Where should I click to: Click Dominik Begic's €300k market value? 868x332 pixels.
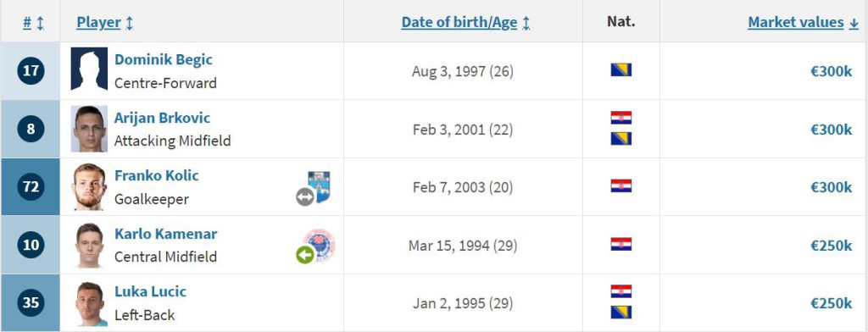[x=831, y=71]
